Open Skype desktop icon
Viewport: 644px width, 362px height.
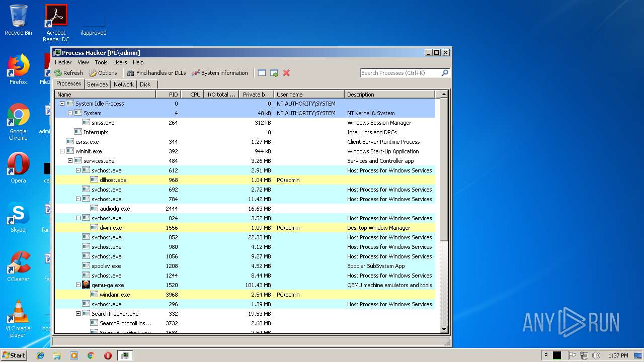[x=18, y=217]
